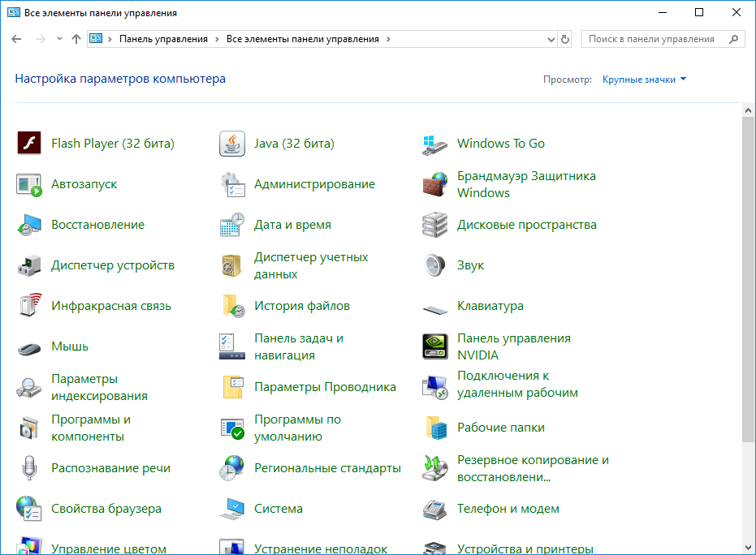The height and width of the screenshot is (555, 756).
Task: Click the Панель задач и навигация icon
Action: [x=232, y=346]
